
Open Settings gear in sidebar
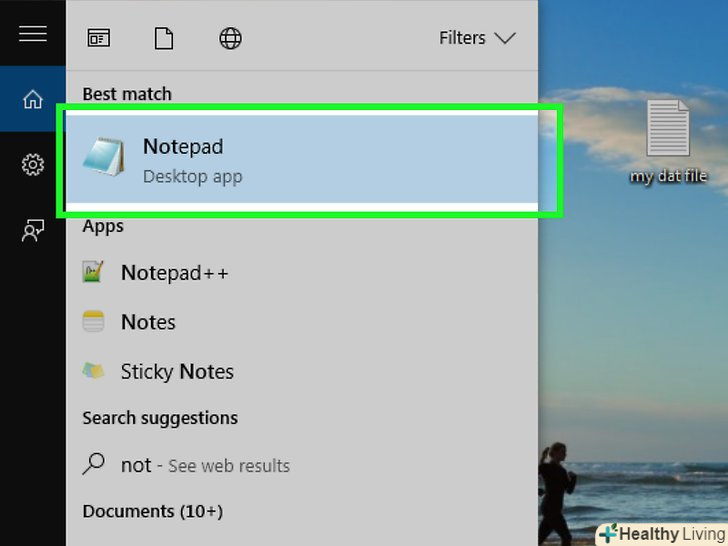point(32,164)
